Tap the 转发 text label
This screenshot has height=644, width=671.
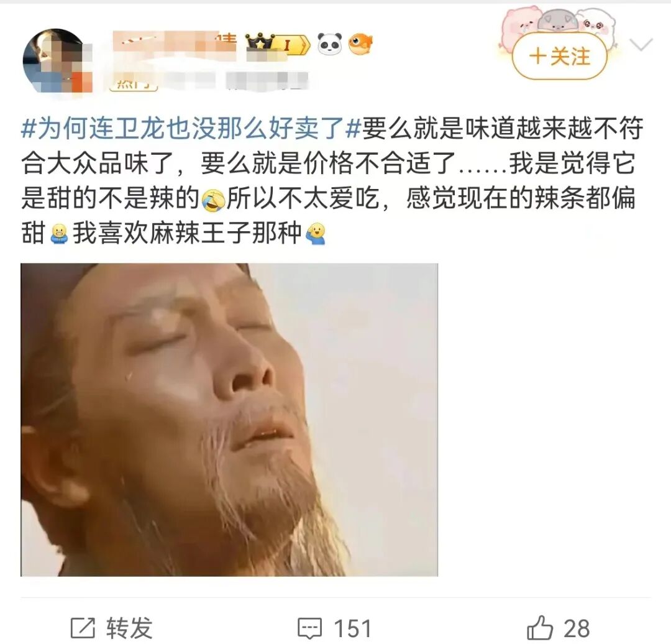tap(129, 628)
